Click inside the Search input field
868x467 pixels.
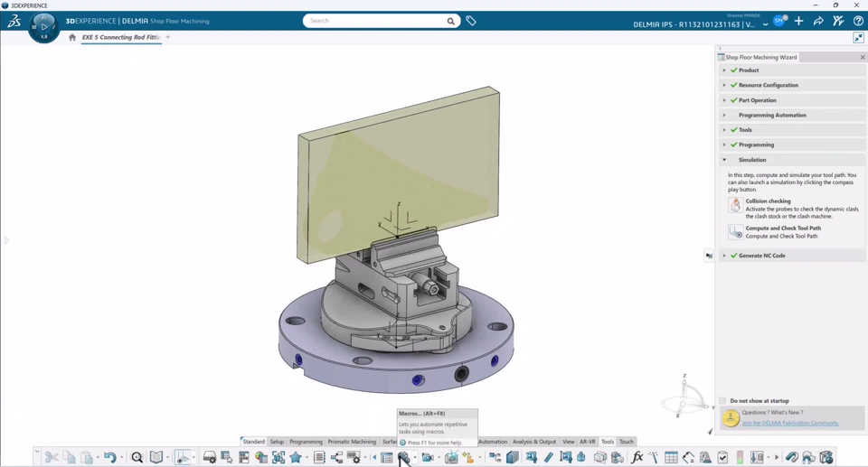point(376,21)
